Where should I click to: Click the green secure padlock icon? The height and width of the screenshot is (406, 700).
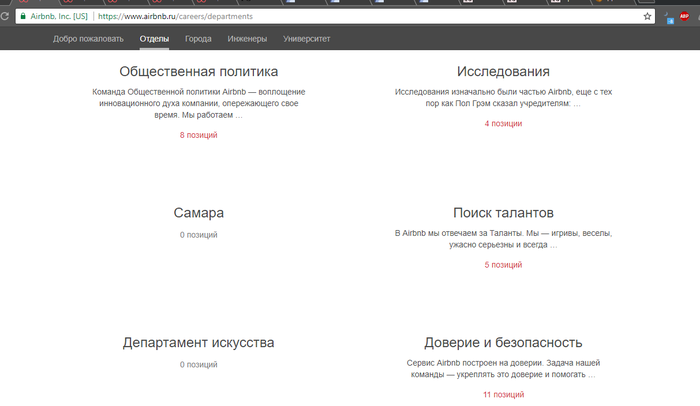(21, 17)
